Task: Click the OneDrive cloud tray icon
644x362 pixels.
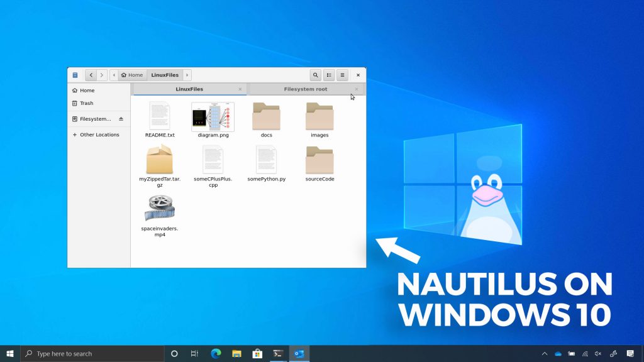Action: pyautogui.click(x=558, y=353)
